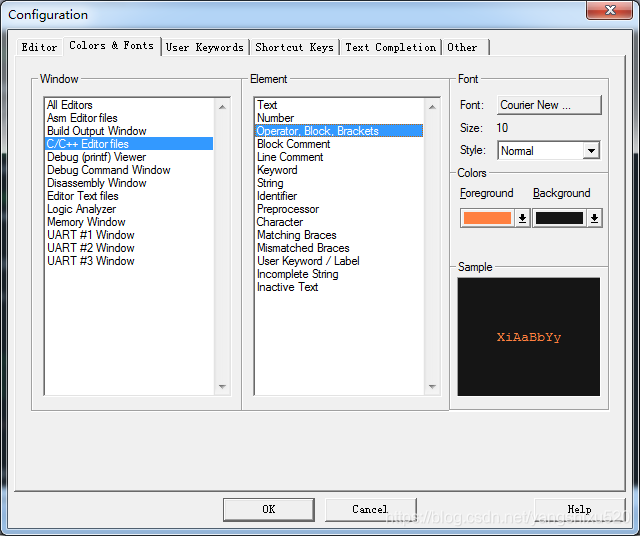Expand the Style dropdown arrow
The width and height of the screenshot is (640, 536).
point(591,151)
